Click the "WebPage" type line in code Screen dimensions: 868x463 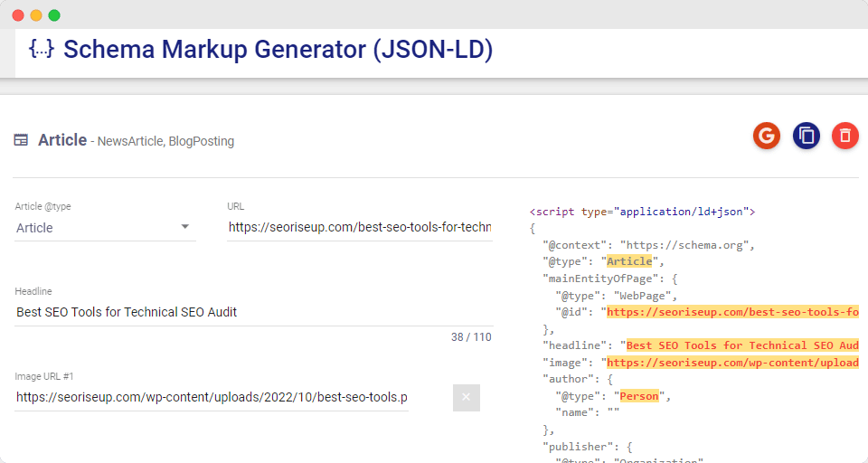[616, 296]
